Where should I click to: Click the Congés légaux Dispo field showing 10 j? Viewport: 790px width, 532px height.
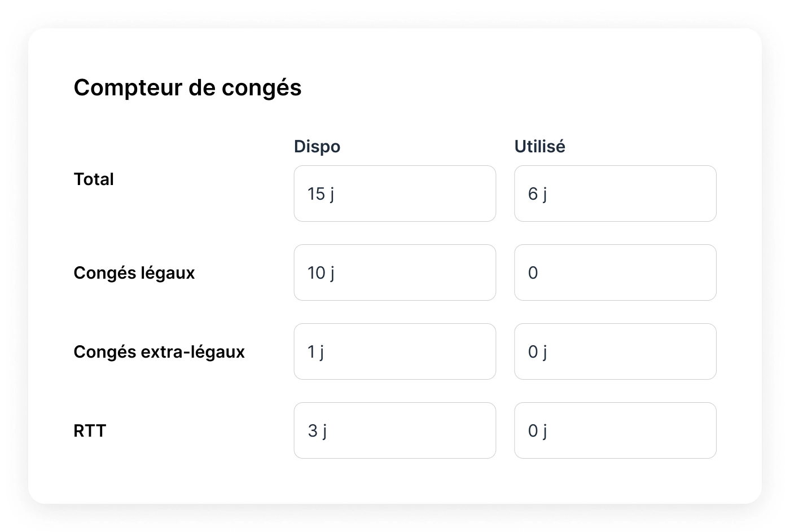pyautogui.click(x=394, y=272)
